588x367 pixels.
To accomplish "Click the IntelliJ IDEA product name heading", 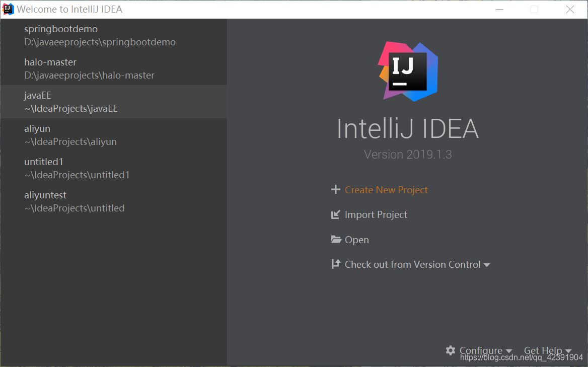I will (x=408, y=128).
